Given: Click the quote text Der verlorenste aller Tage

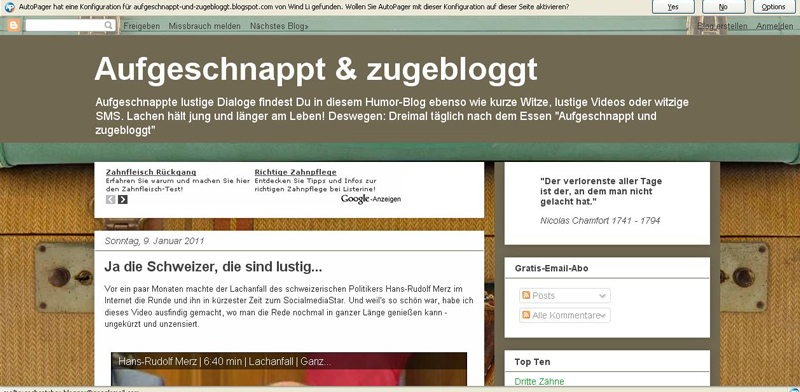Looking at the screenshot, I should point(601,191).
